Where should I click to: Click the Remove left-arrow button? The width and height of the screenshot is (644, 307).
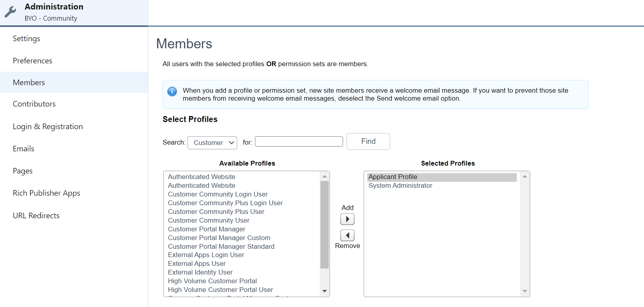347,235
